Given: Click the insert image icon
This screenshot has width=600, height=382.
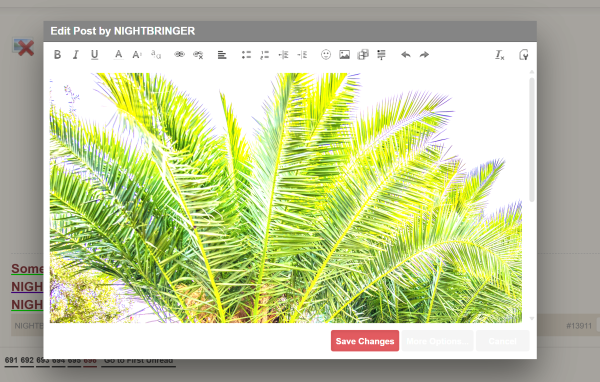Looking at the screenshot, I should point(344,55).
